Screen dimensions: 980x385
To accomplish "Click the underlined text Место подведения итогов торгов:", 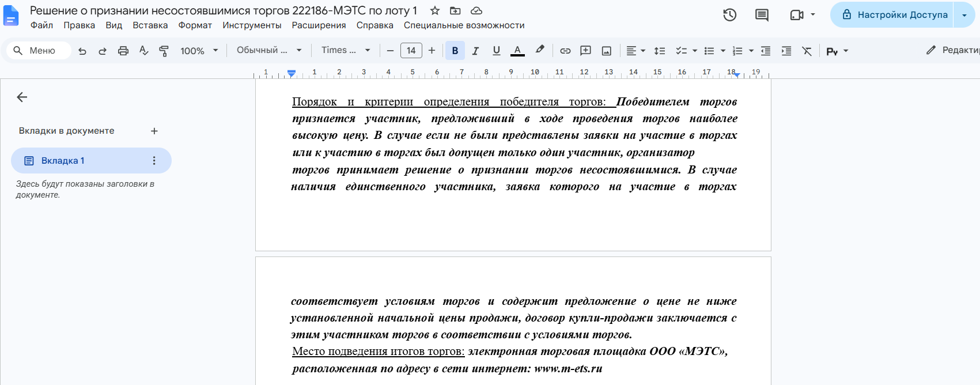I will [378, 351].
